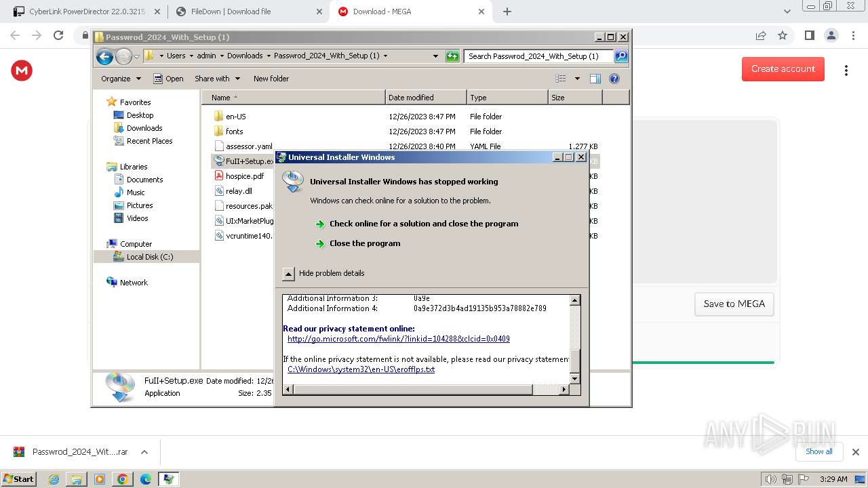Toggle the preview pane icon in Explorer

595,79
